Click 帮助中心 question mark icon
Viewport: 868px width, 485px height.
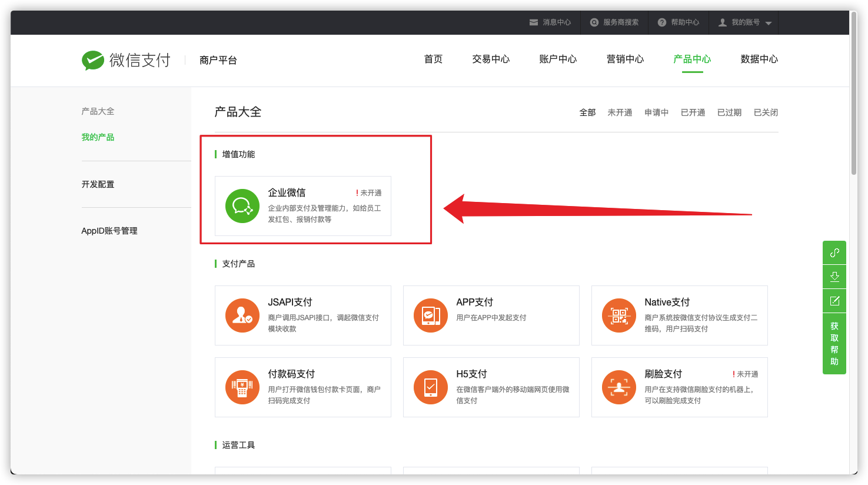point(662,22)
